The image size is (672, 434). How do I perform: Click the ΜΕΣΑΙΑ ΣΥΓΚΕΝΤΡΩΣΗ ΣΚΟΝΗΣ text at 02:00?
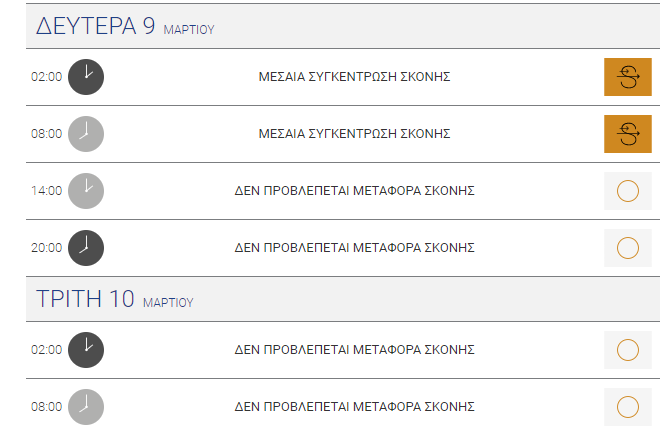[354, 77]
